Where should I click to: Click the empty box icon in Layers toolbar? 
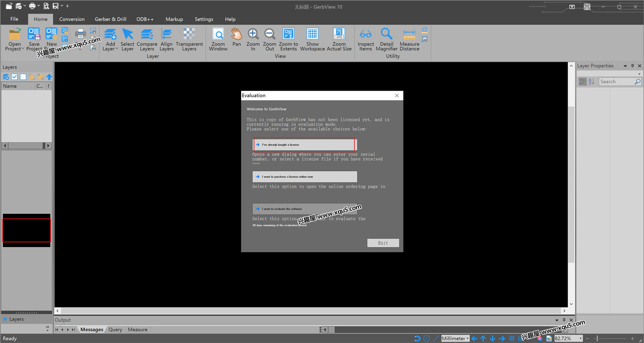coord(23,77)
